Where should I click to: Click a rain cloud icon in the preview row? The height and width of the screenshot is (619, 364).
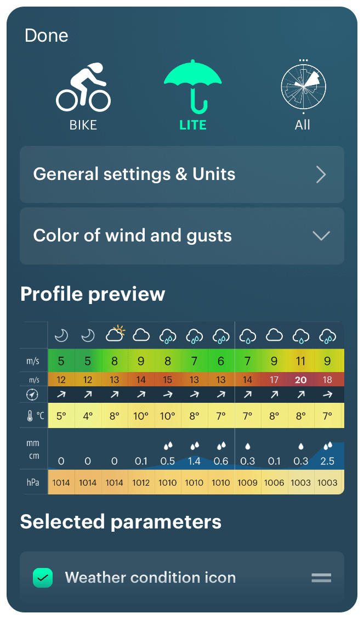(168, 335)
